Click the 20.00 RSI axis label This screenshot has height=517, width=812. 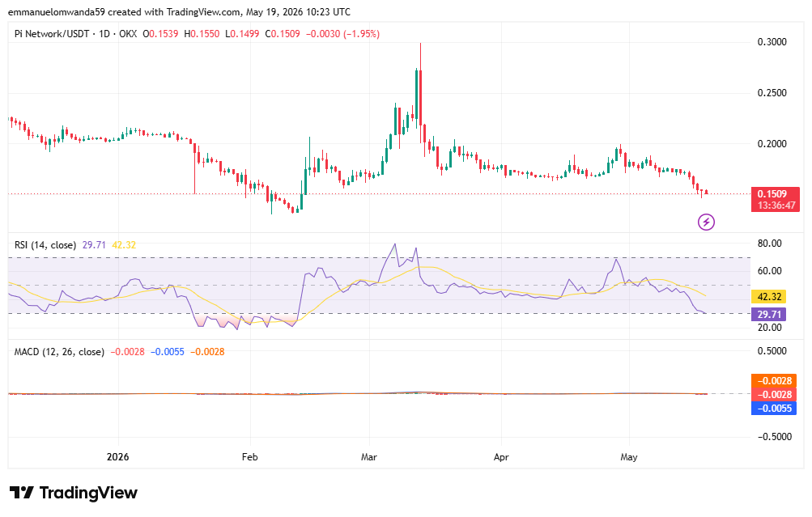coord(769,327)
